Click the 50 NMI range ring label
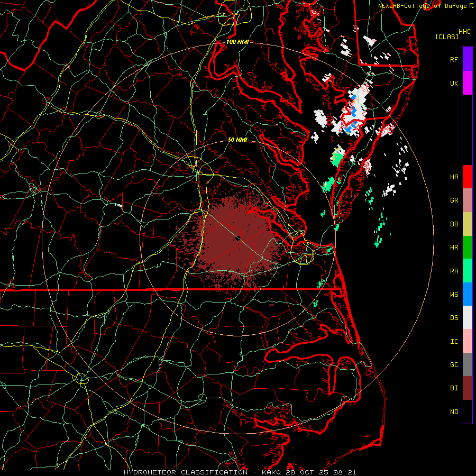Viewport: 476px width, 476px height. coord(237,140)
